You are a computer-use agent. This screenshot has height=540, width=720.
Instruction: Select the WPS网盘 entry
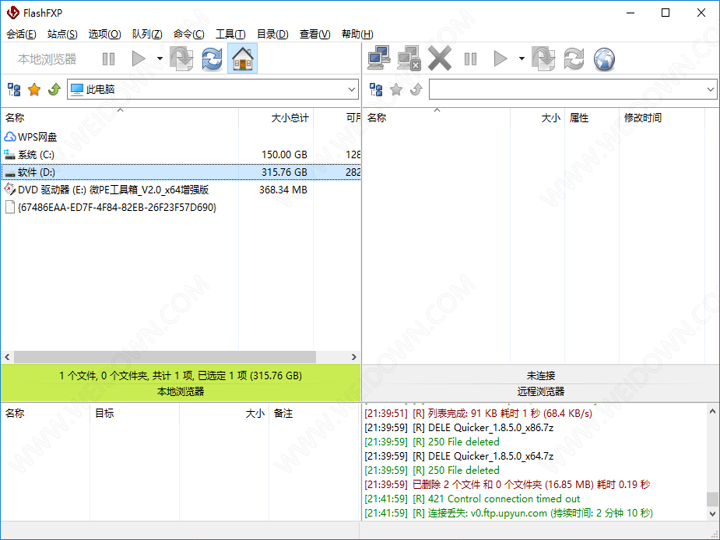[30, 137]
